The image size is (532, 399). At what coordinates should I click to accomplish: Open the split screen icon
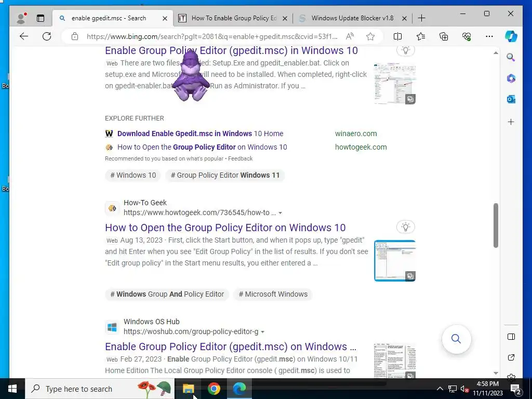[x=397, y=36]
